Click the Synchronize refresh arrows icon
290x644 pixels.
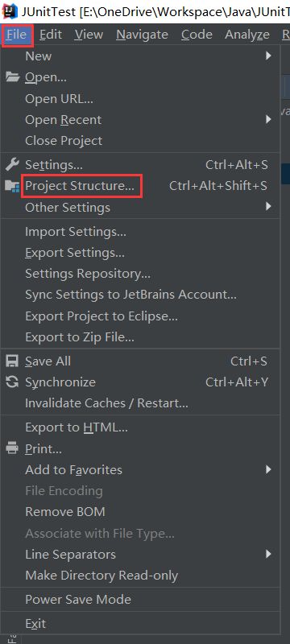point(12,382)
